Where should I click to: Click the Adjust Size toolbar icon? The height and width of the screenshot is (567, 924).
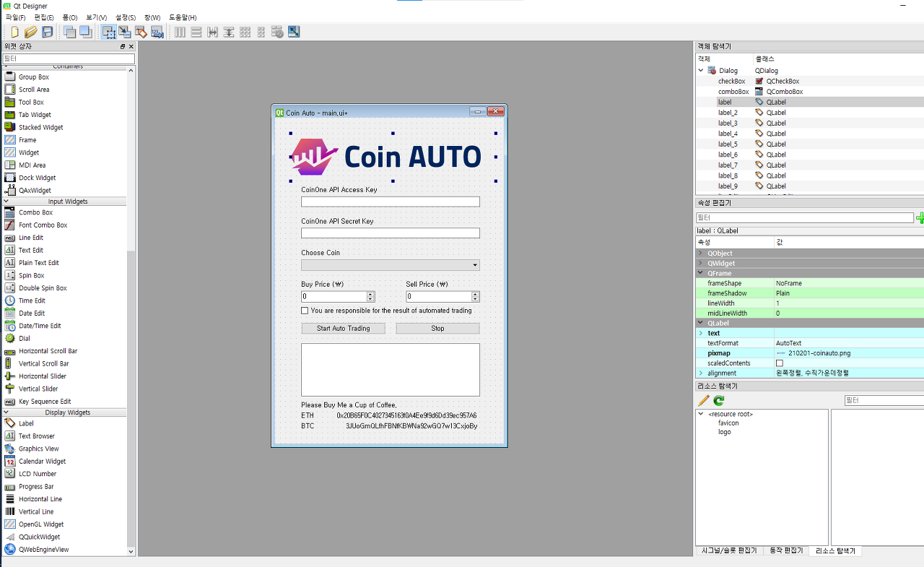coord(293,32)
